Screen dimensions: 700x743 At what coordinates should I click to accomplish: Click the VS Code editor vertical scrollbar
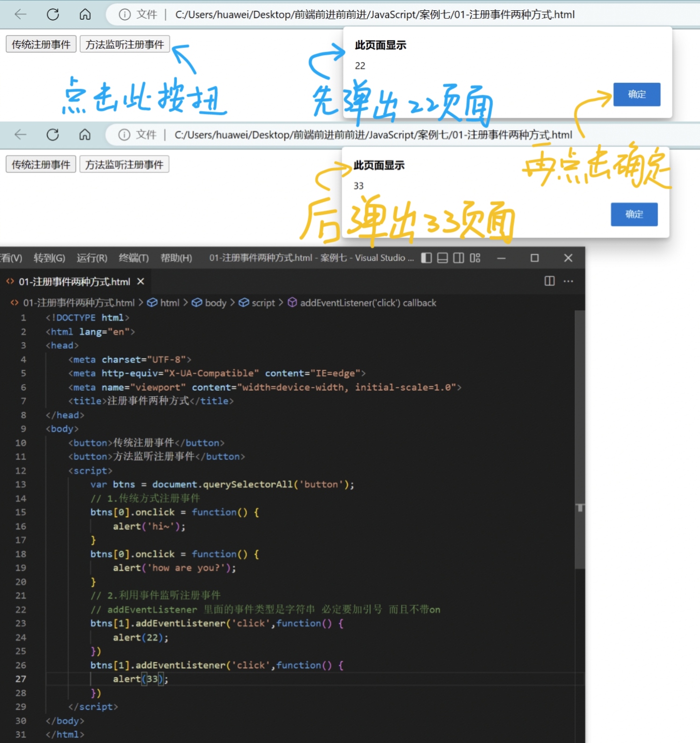pyautogui.click(x=580, y=440)
